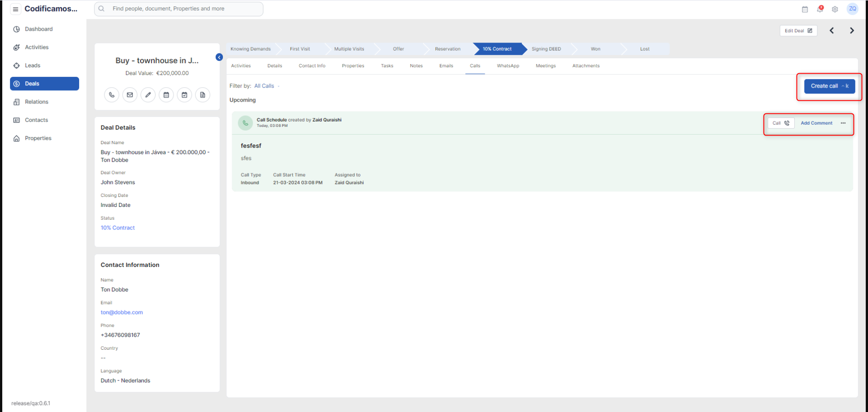Click the pencil note quick-action icon
868x412 pixels.
click(148, 95)
